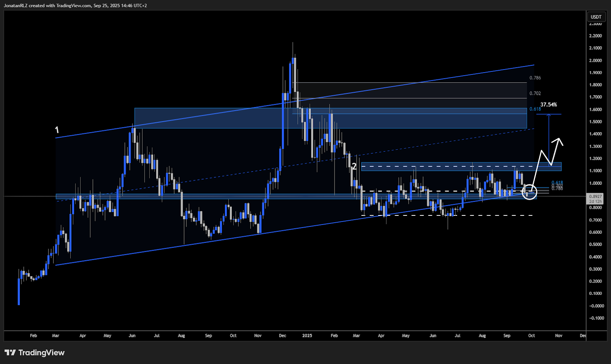Click the 2025 year marker on time axis
The height and width of the screenshot is (364, 611).
(x=307, y=336)
